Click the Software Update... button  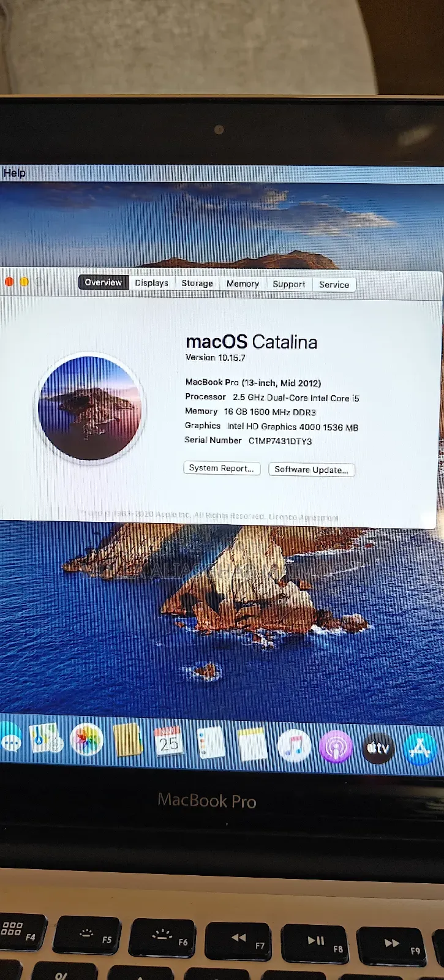pyautogui.click(x=311, y=470)
